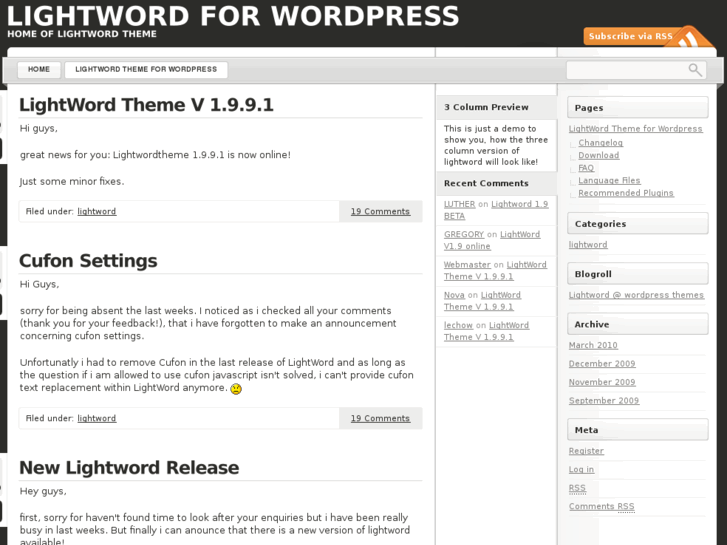Focus the search input field
Viewport: 727px width, 545px height.
(636, 70)
